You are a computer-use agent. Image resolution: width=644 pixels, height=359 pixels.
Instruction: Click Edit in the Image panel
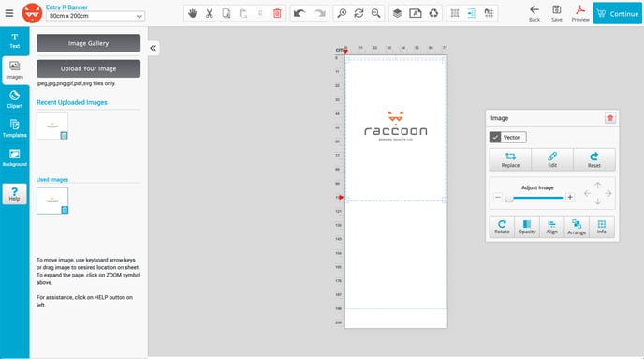(552, 159)
